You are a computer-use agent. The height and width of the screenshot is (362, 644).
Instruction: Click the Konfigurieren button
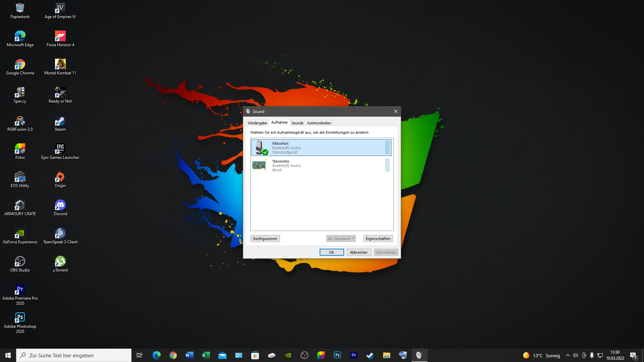coord(265,239)
